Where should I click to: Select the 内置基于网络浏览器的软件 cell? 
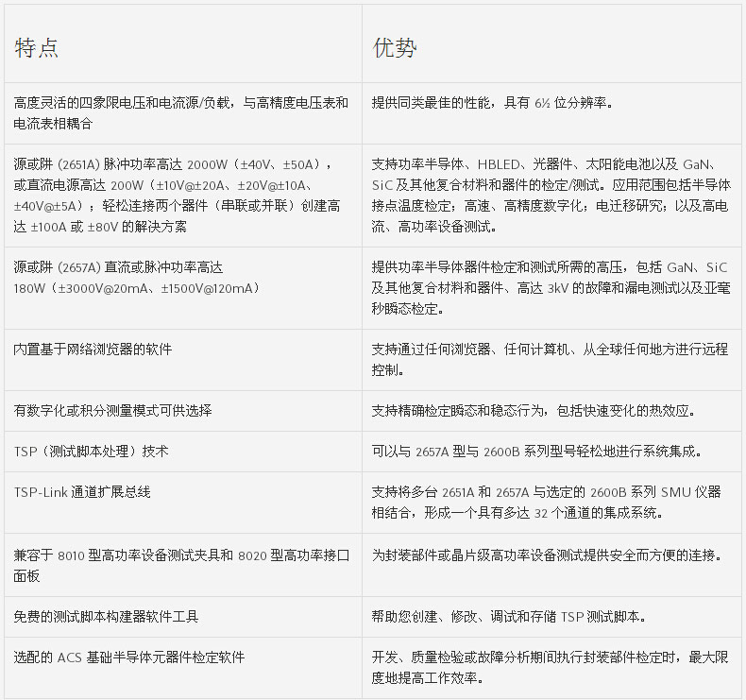[93, 349]
